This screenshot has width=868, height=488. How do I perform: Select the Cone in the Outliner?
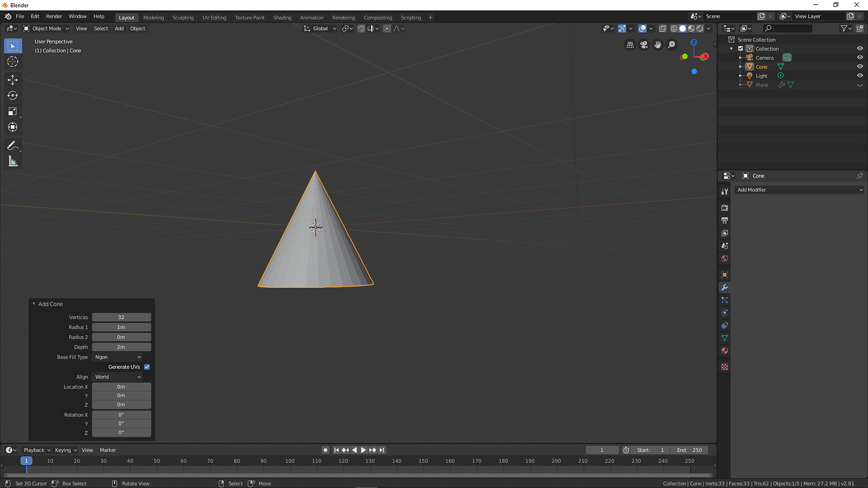click(762, 66)
